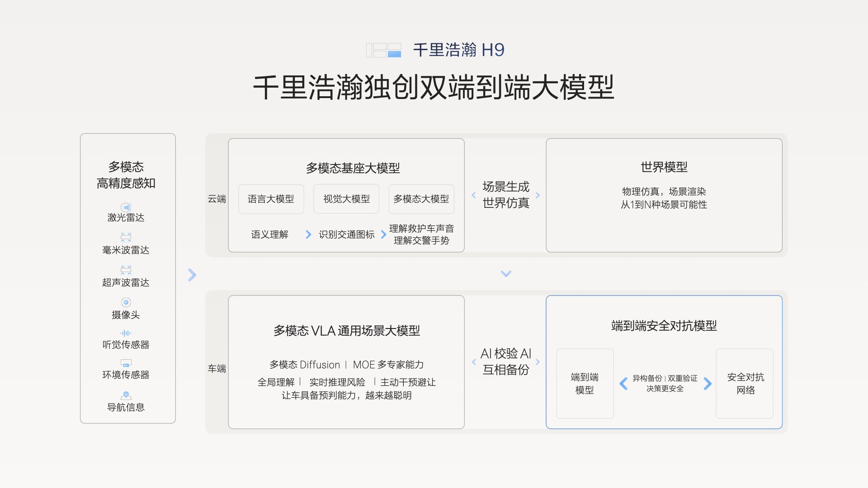Click the 超声波雷达 sensor icon
Screen dimensions: 868x488
tap(126, 270)
